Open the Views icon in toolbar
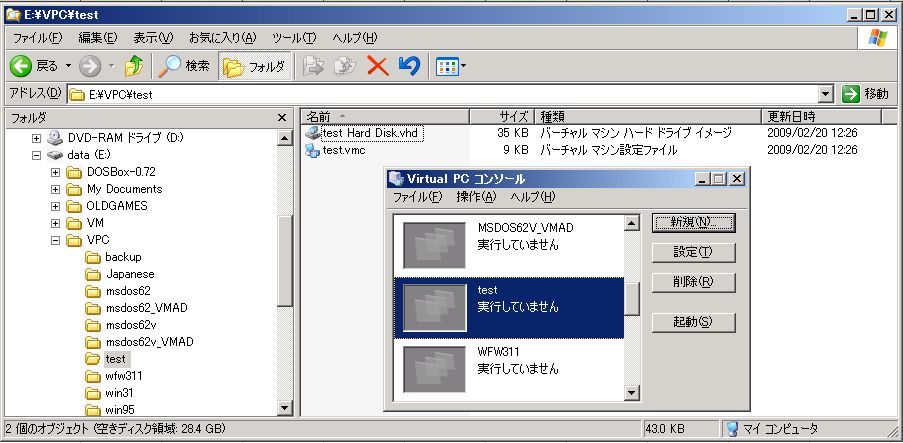 [447, 67]
